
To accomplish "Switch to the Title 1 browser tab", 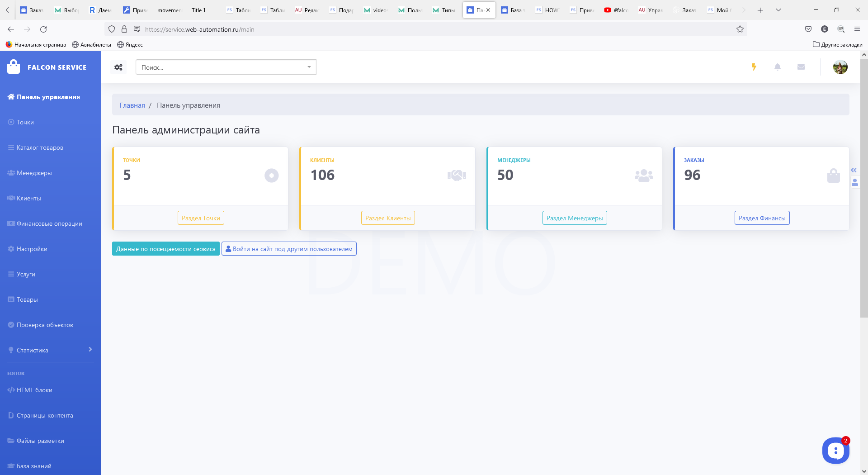I will pyautogui.click(x=198, y=10).
